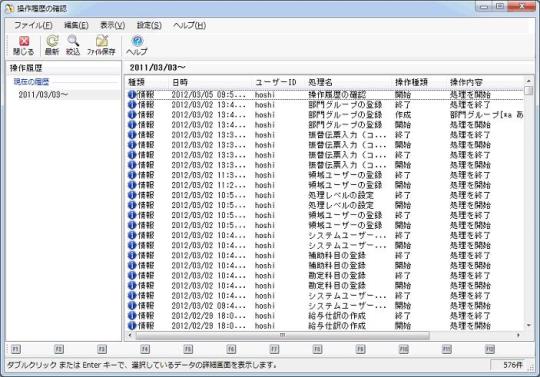Click the F7 function key icon
The width and height of the screenshot is (540, 377).
pyautogui.click(x=274, y=349)
